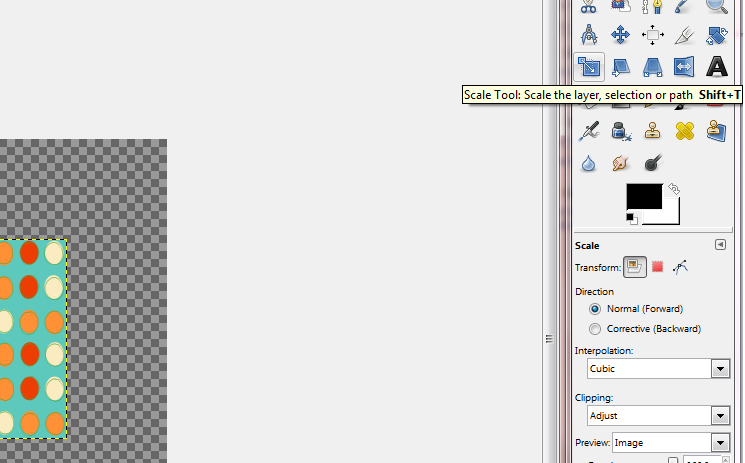Click the "Preview:" label

592,443
